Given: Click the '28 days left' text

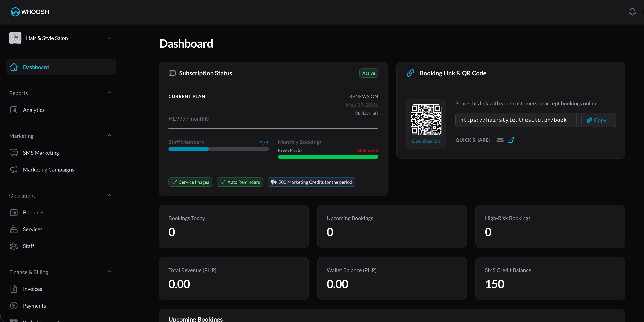Looking at the screenshot, I should 366,113.
